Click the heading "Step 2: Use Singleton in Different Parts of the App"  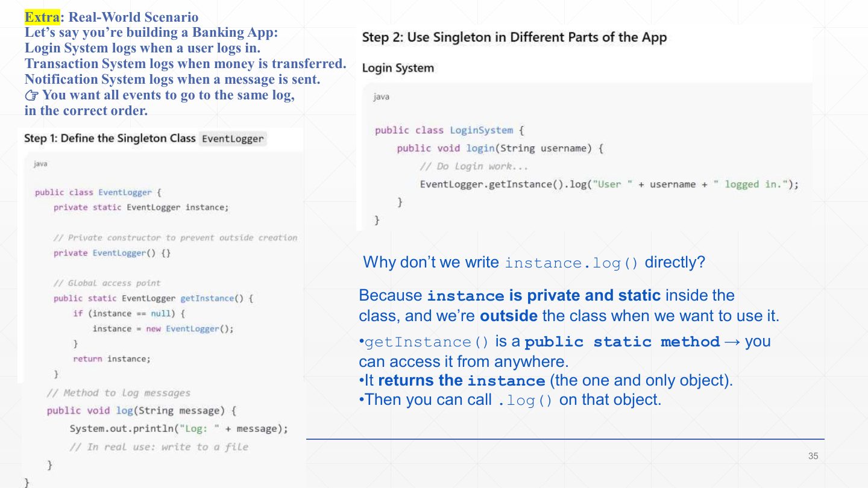514,37
